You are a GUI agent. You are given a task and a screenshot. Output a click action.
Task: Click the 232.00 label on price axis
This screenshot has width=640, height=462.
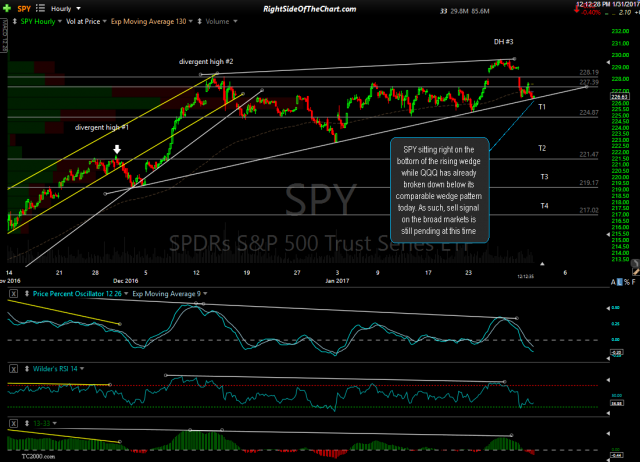pos(620,31)
